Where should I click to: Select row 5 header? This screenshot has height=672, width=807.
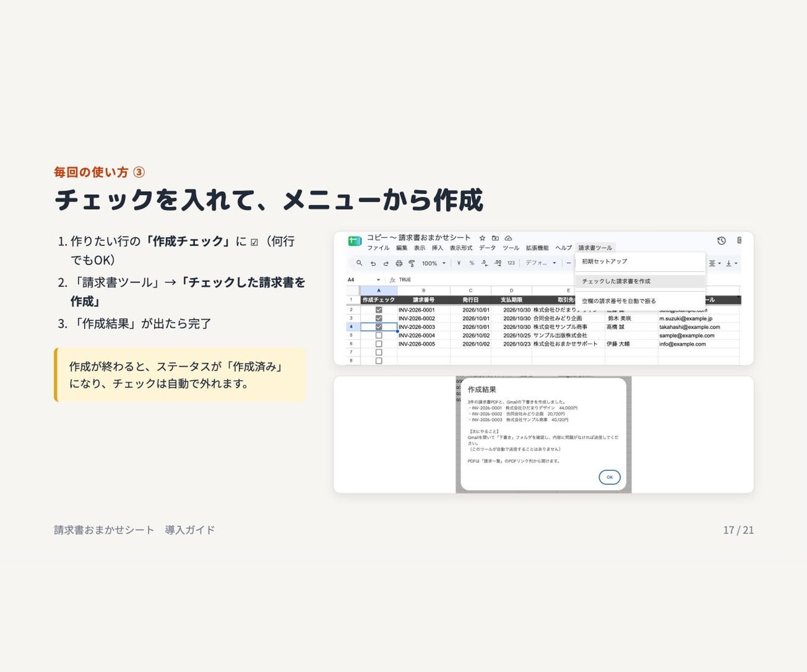click(x=353, y=335)
